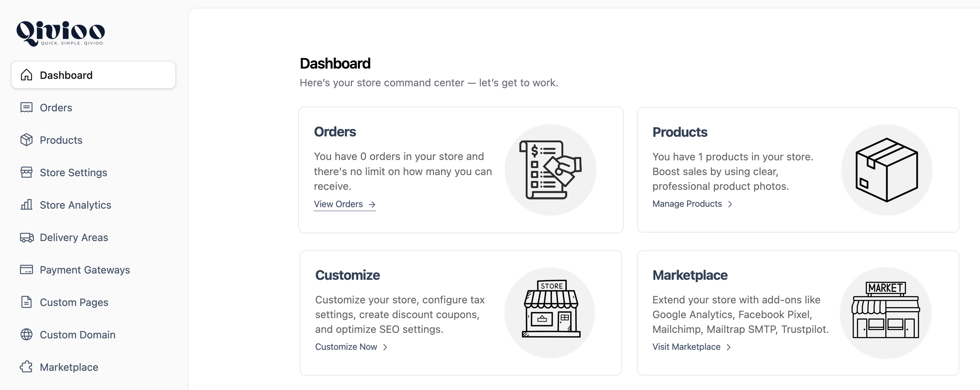Select the Marketplace puzzle icon

point(25,367)
